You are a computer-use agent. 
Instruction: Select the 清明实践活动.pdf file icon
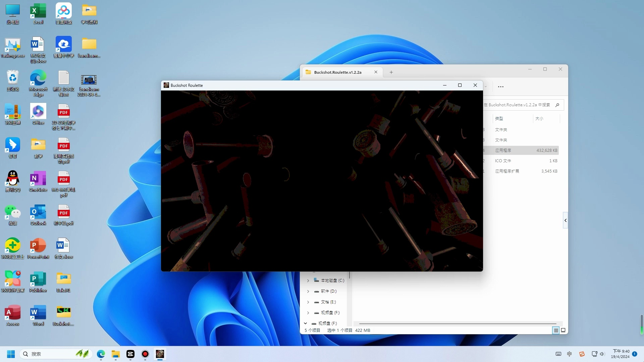coord(64,150)
